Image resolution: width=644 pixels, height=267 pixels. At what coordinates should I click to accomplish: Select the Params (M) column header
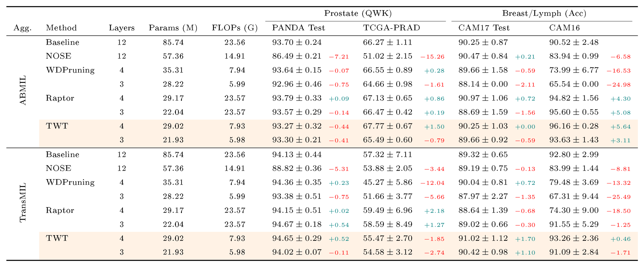pos(173,28)
